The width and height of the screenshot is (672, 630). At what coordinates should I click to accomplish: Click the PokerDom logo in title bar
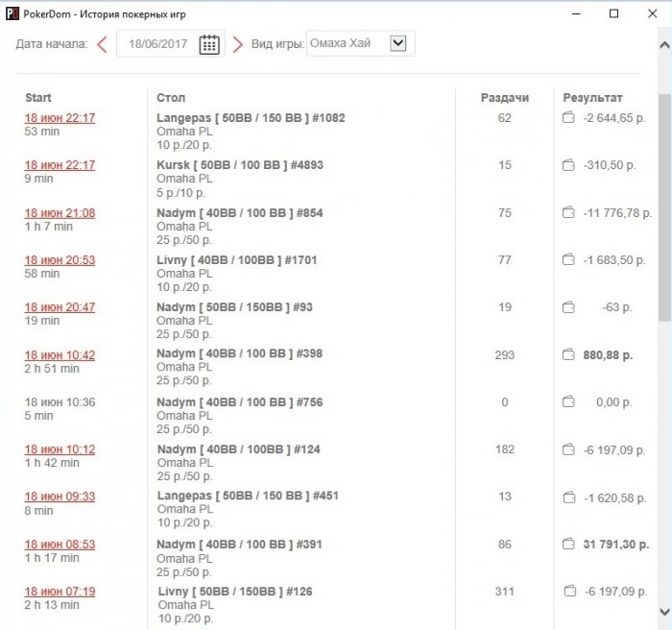pos(12,13)
